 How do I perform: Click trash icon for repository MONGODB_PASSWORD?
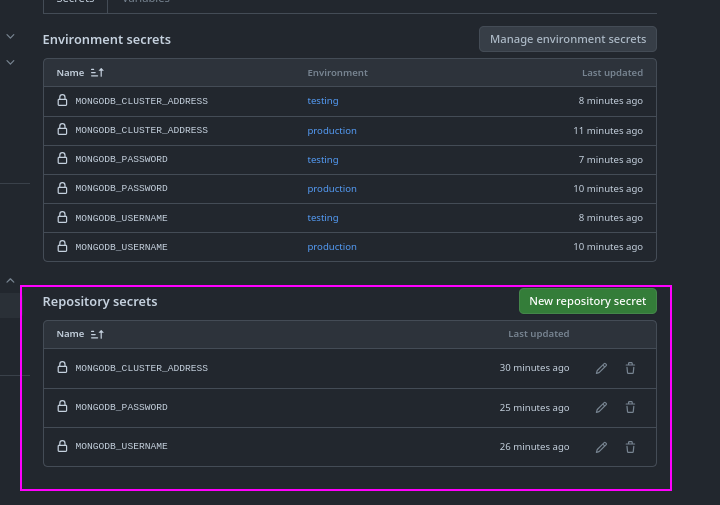(x=630, y=407)
